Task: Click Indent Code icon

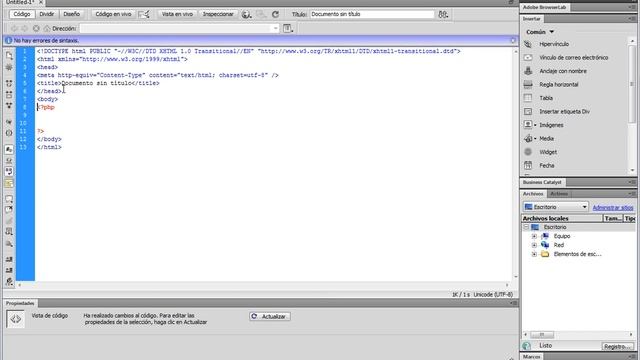Action: click(x=9, y=259)
